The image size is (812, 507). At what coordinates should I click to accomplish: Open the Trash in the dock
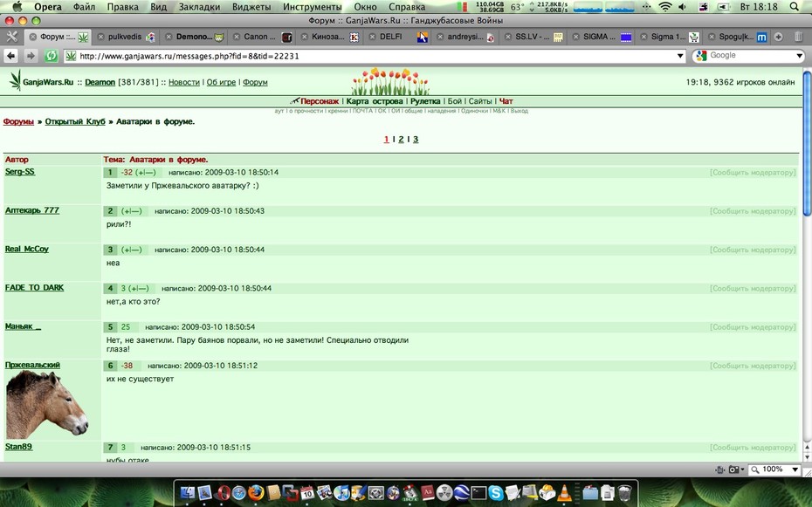[x=624, y=492]
